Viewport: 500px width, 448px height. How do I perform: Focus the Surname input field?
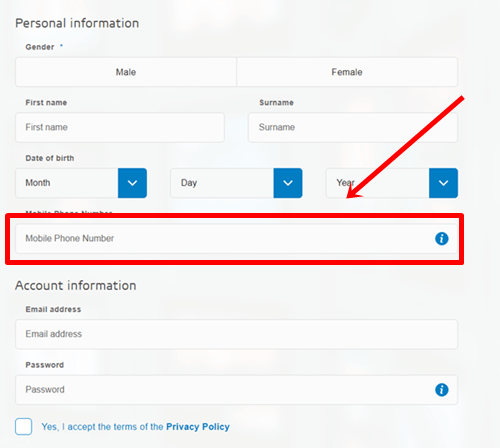(353, 127)
